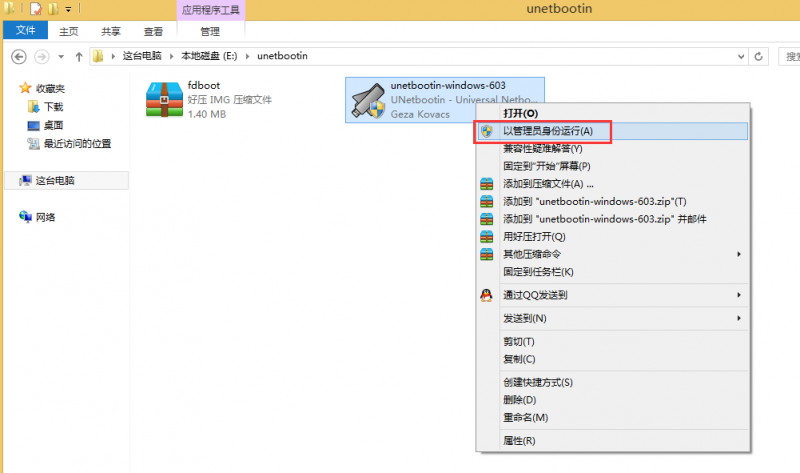Open 最近访问的位置 in the sidebar
The height and width of the screenshot is (473, 800).
pyautogui.click(x=77, y=144)
